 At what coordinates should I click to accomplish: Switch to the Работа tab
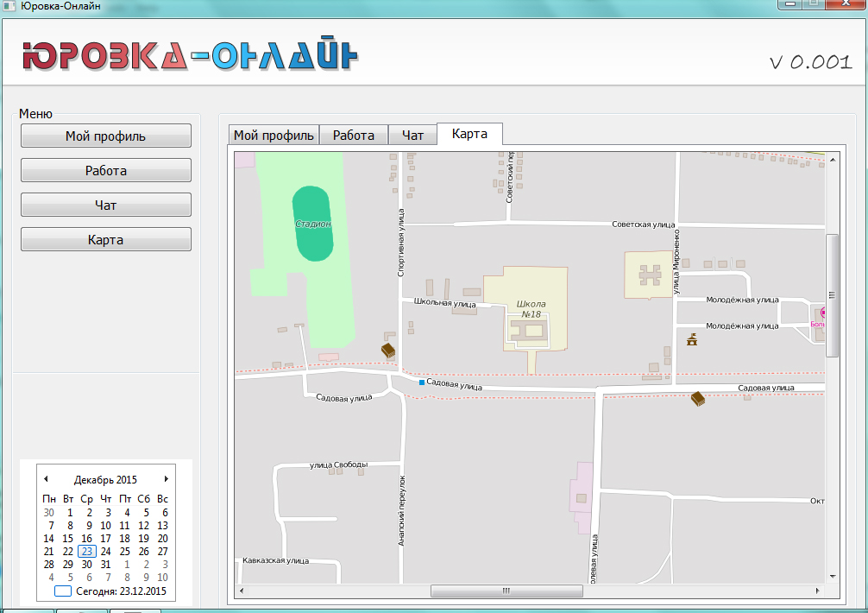(354, 136)
